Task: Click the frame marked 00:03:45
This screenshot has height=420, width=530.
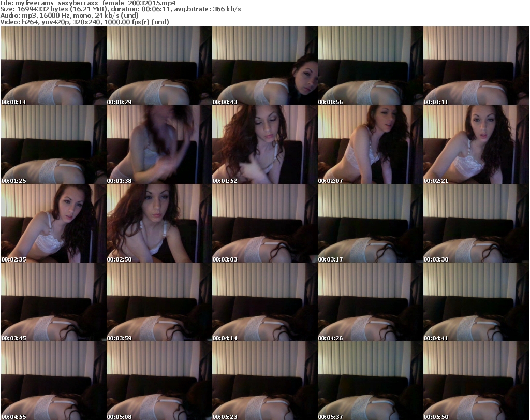Action: (53, 302)
